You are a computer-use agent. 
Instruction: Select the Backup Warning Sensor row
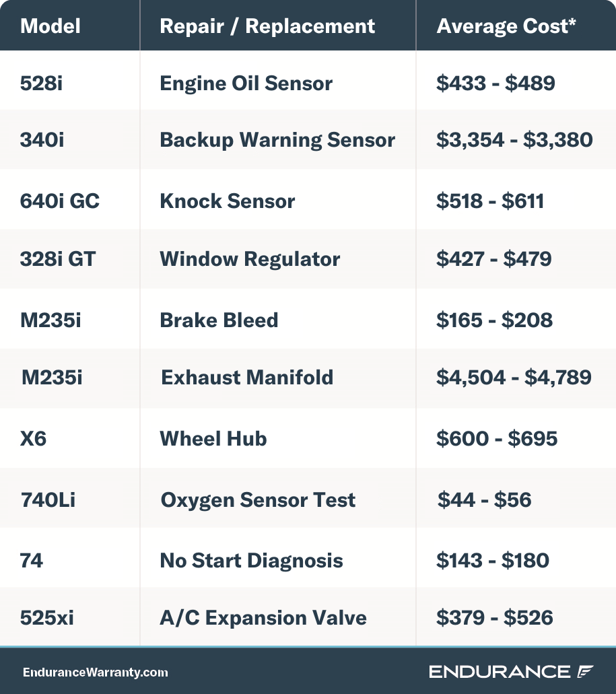(308, 140)
